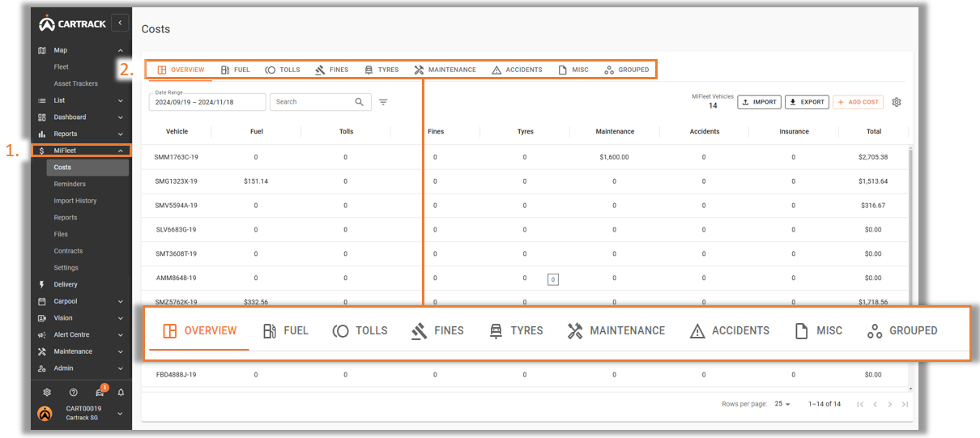Click the Insurance column header
The image size is (980, 438).
tap(794, 131)
